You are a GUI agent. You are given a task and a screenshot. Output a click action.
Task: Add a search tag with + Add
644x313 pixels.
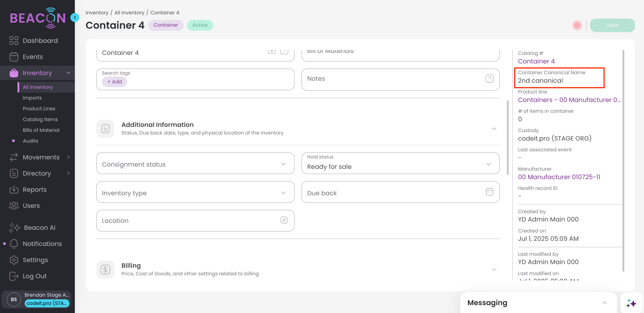coord(115,82)
